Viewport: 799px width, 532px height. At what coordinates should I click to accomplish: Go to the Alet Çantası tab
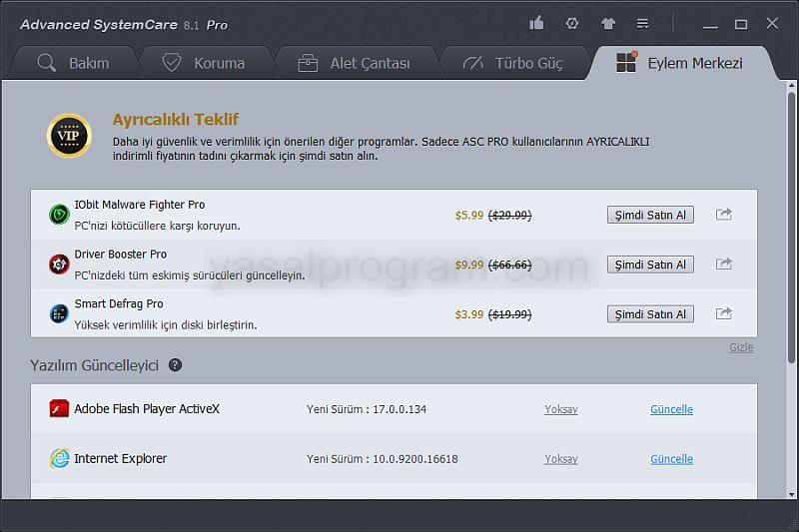coord(355,63)
